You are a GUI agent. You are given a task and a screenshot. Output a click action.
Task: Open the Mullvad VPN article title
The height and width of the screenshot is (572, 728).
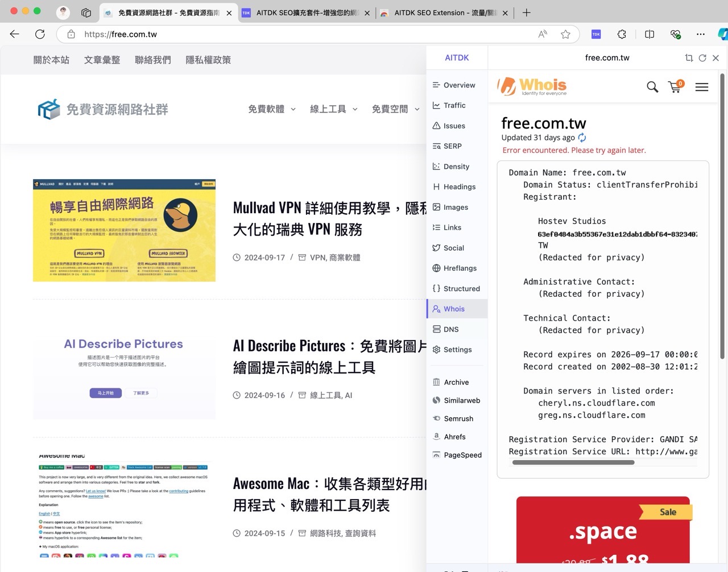(x=330, y=219)
